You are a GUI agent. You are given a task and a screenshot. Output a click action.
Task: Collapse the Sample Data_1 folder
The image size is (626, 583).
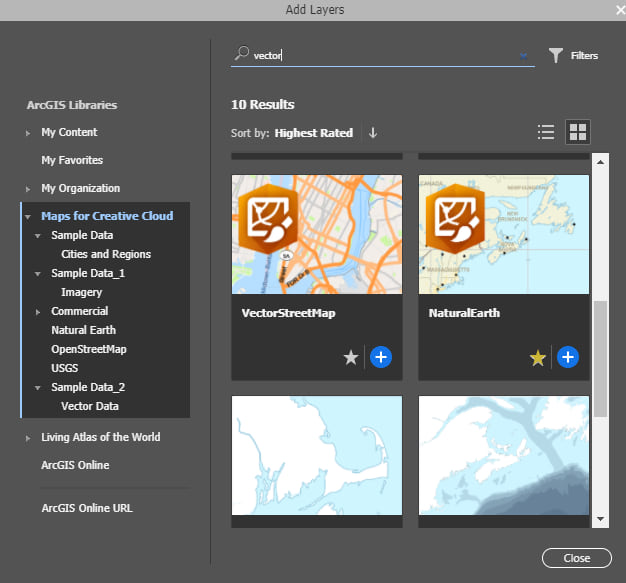click(38, 274)
